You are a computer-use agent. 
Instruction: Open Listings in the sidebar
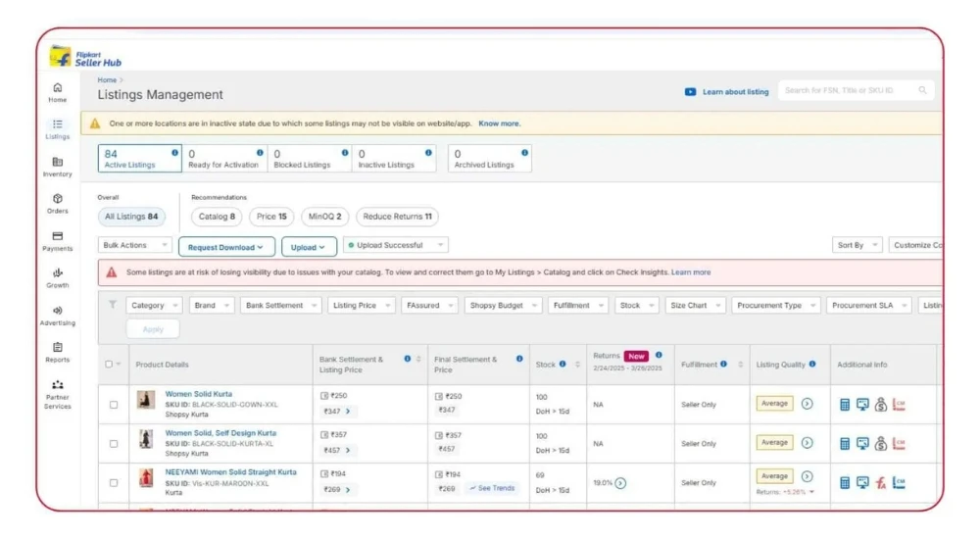pyautogui.click(x=58, y=129)
